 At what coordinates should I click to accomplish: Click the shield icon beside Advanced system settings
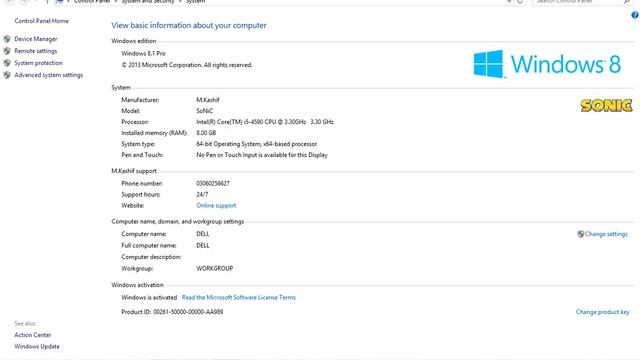pos(7,75)
